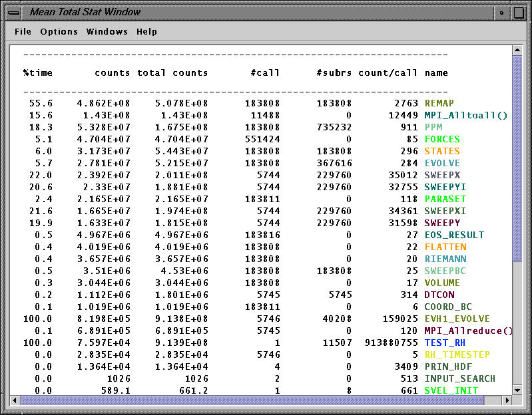Click count/call value 159025 for EVH1_EVOLVE
532x415 pixels.
(400, 319)
